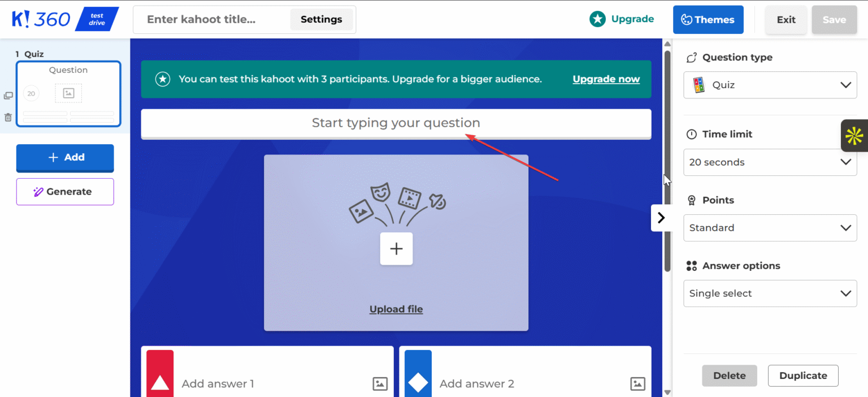Click the Upload file link

coord(396,309)
